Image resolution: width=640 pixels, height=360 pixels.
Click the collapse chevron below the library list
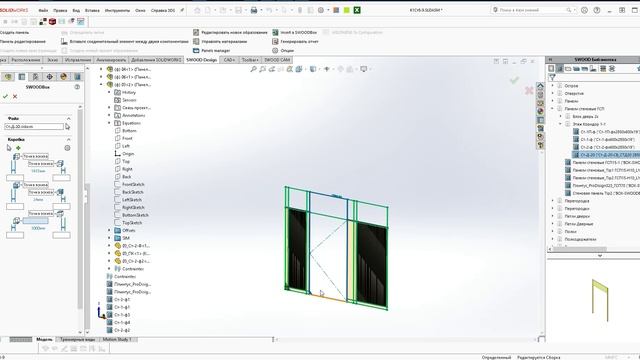(600, 256)
